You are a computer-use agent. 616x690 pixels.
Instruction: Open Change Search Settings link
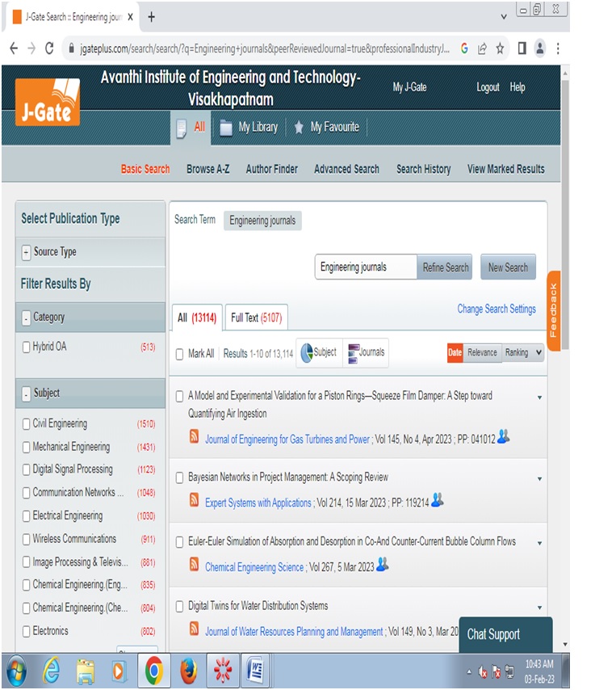tap(497, 309)
